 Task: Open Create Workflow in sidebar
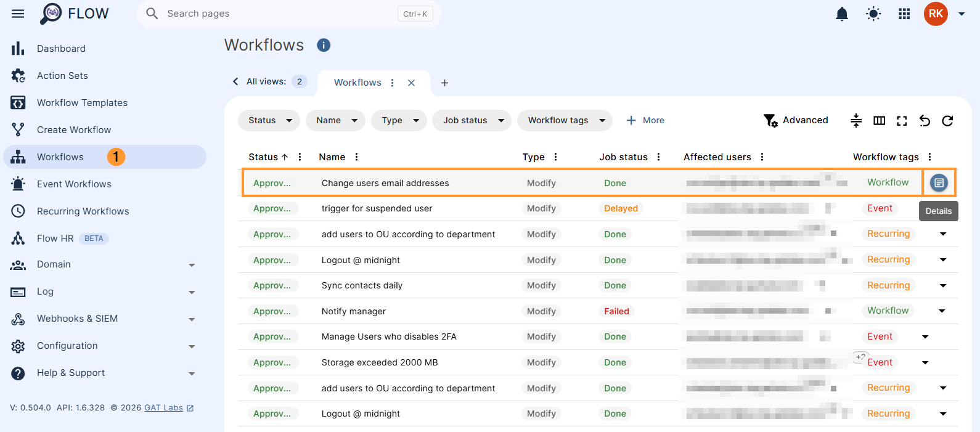tap(105, 129)
